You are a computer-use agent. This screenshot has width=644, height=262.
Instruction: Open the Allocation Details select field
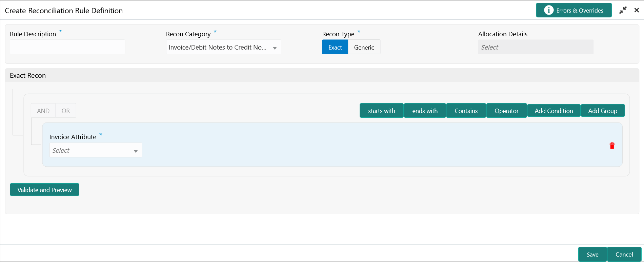click(x=536, y=47)
